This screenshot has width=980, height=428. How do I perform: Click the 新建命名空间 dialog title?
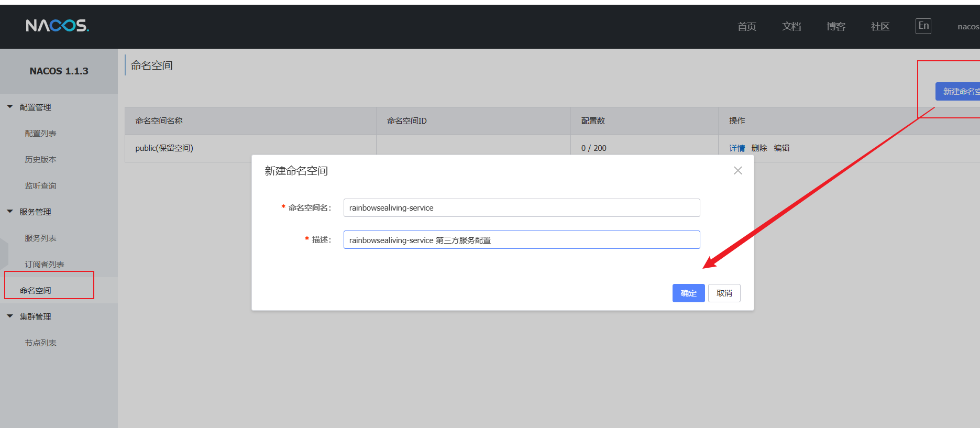296,171
